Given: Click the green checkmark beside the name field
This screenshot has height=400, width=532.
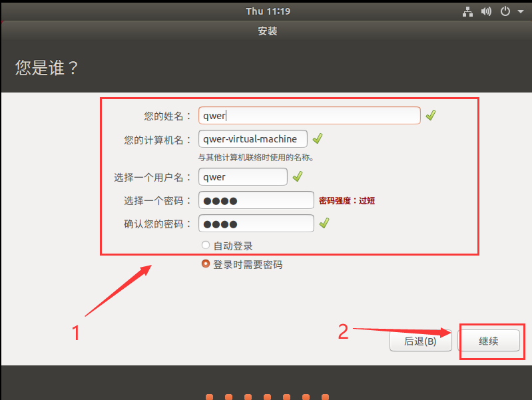Looking at the screenshot, I should [431, 115].
